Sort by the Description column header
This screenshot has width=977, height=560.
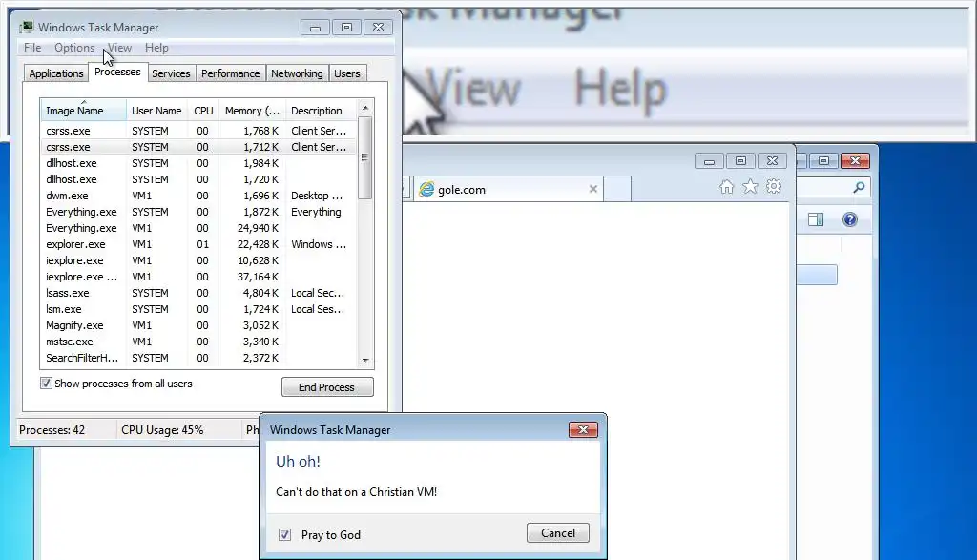(x=321, y=111)
